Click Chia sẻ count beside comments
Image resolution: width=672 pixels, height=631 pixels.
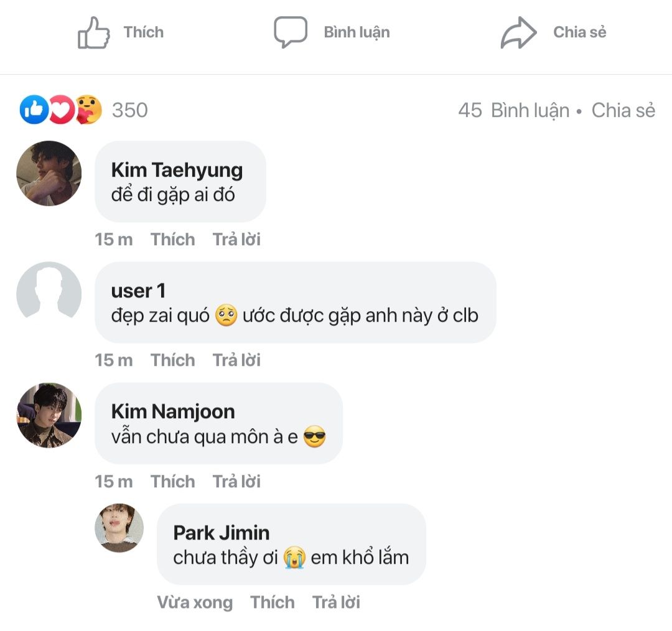coord(623,110)
